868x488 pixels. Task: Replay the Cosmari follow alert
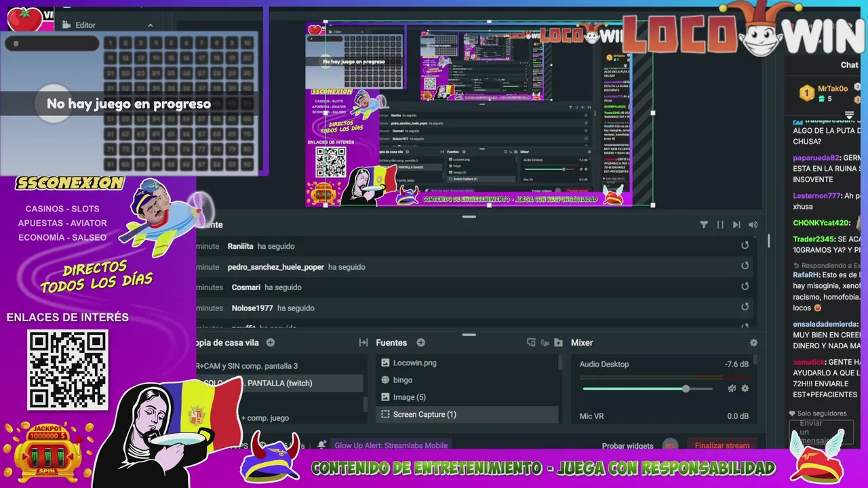click(745, 287)
